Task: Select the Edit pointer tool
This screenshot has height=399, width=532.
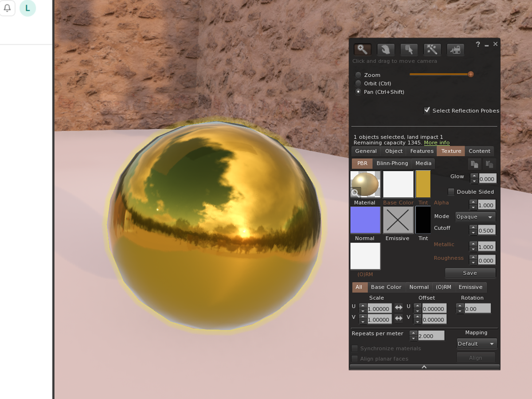Action: coord(409,49)
